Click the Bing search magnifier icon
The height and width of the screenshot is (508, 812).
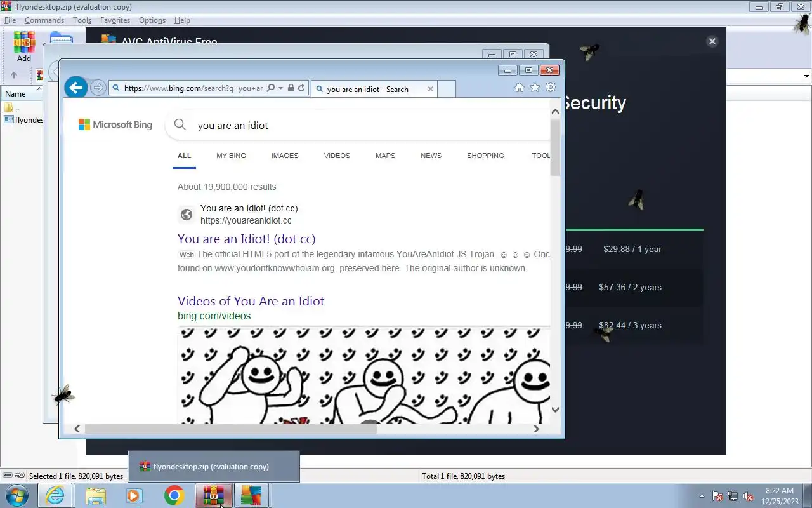click(180, 125)
